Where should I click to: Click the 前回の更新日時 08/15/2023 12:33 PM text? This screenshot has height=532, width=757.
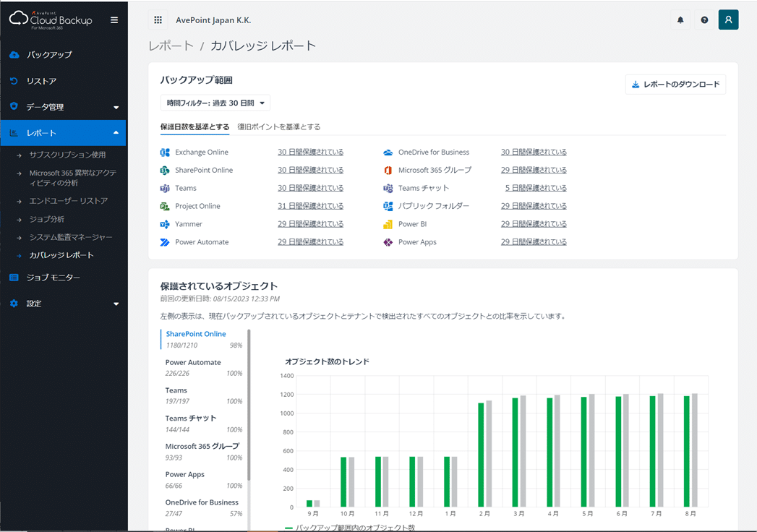[220, 299]
